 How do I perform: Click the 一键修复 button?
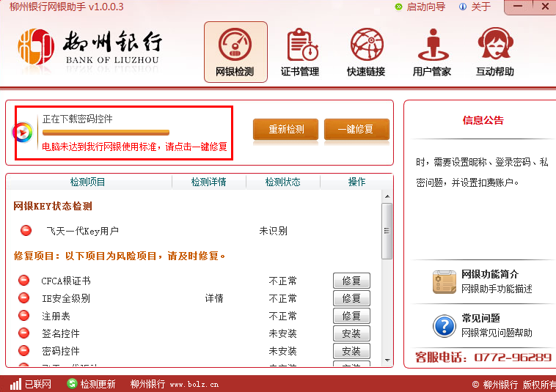click(x=356, y=129)
